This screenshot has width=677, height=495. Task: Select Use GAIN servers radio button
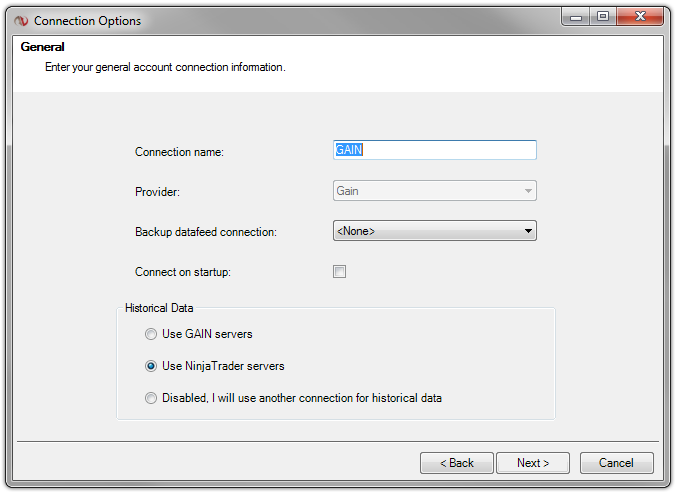pos(151,334)
